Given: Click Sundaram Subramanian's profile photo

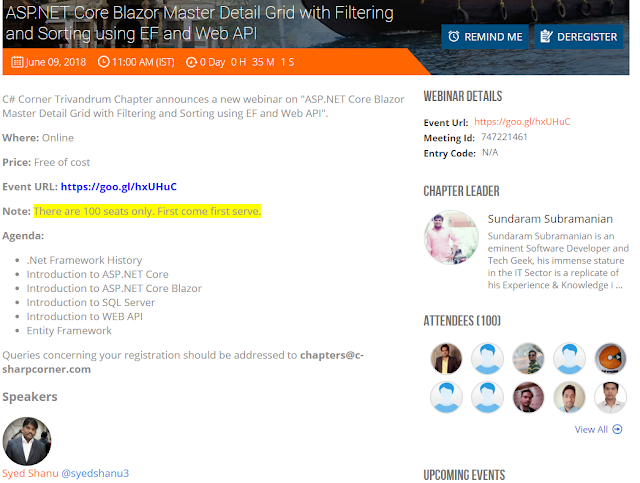Looking at the screenshot, I should click(451, 237).
